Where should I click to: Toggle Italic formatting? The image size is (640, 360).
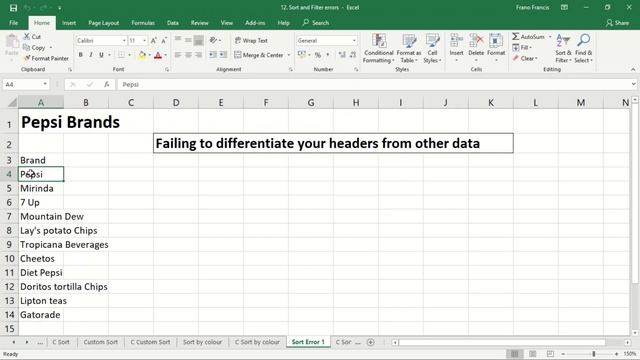[x=91, y=55]
